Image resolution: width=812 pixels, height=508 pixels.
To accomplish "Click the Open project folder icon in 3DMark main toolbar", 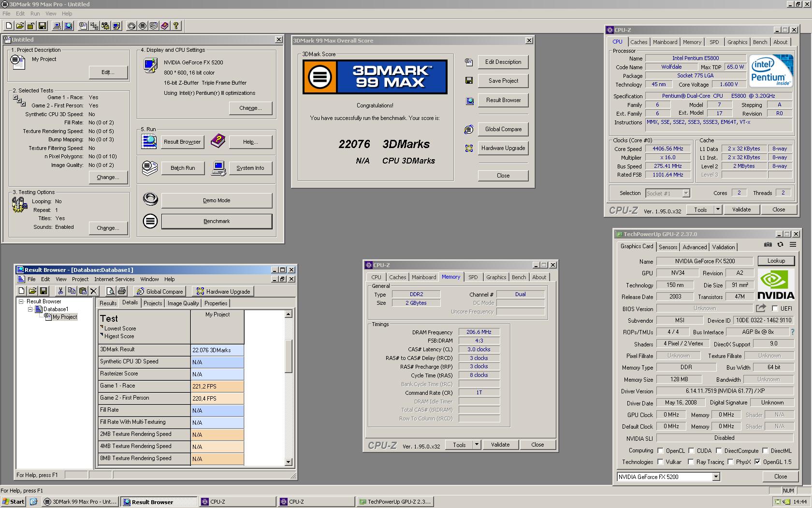I will pos(20,26).
